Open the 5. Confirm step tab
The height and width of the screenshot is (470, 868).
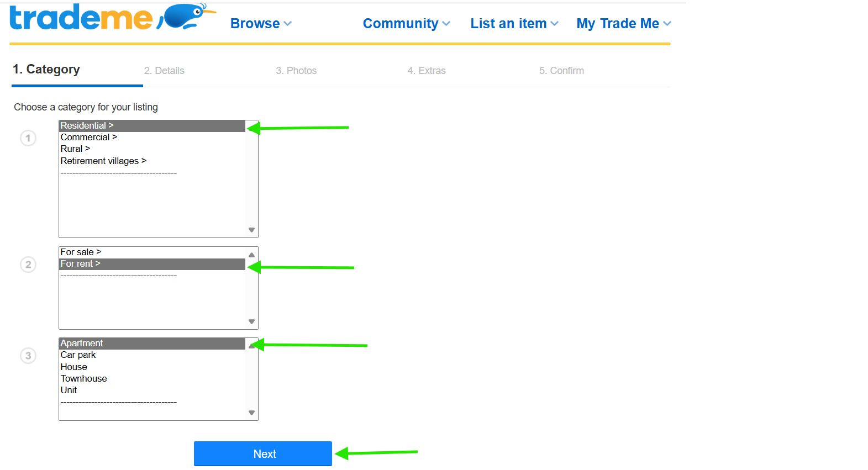(x=561, y=71)
